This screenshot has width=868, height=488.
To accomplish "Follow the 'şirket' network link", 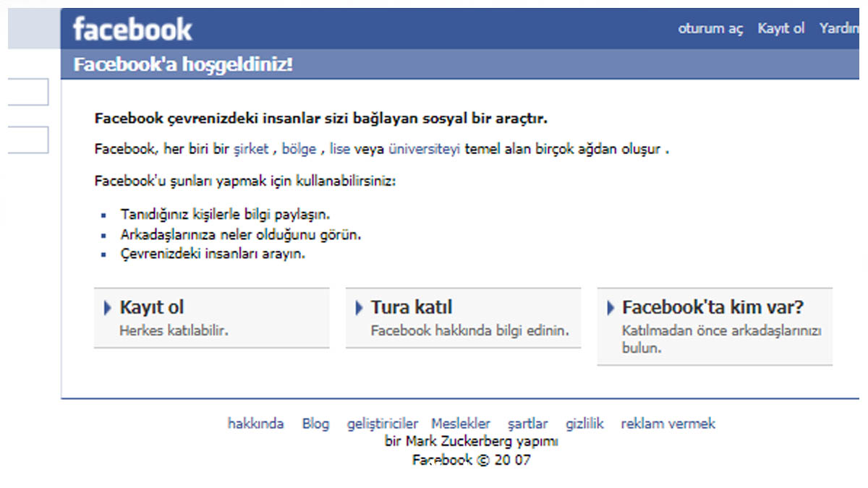I will tap(250, 150).
